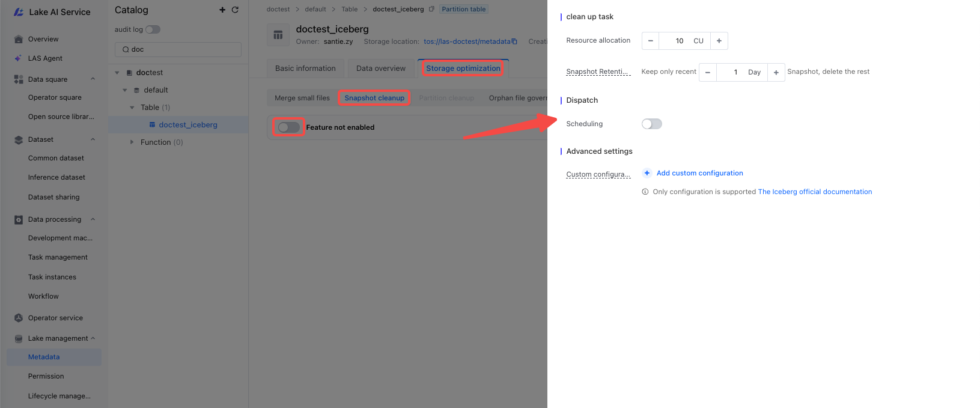Enable the Snapshot cleanup feature toggle

288,127
